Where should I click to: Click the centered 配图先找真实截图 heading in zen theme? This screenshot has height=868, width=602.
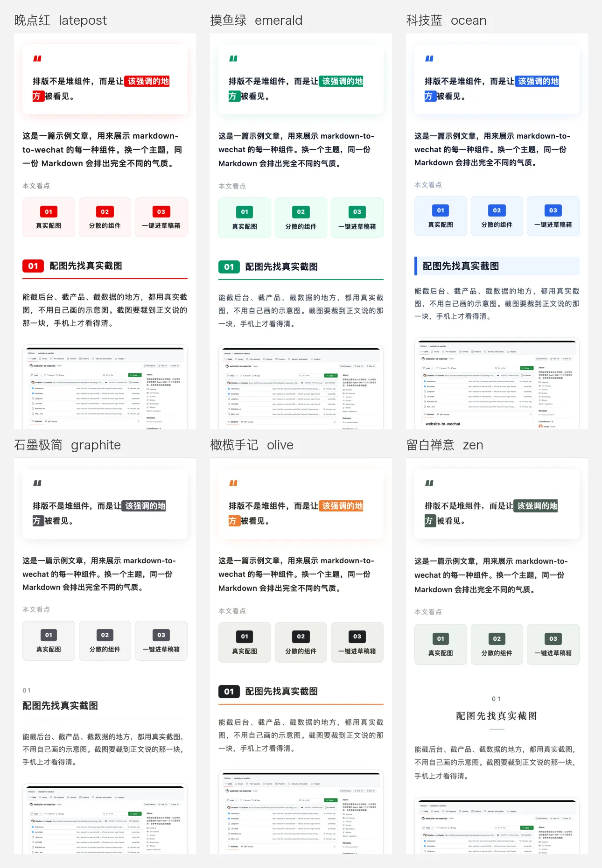coord(497,716)
